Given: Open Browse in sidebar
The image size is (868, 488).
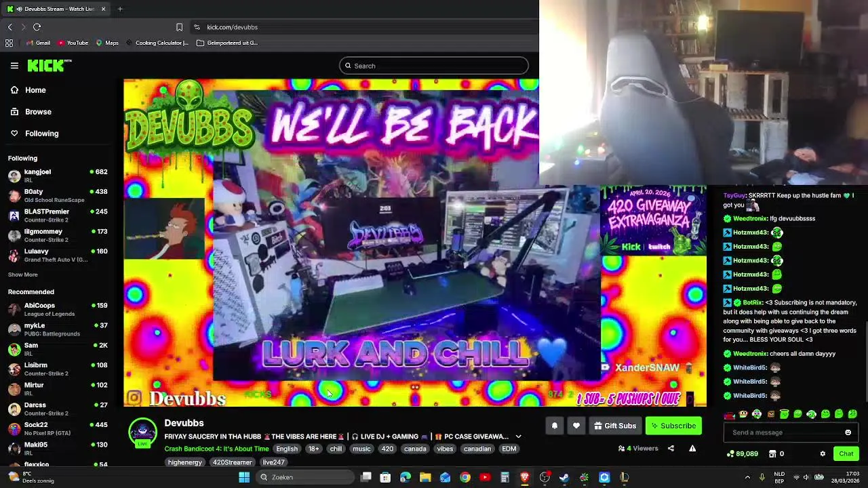Looking at the screenshot, I should pos(31,112).
